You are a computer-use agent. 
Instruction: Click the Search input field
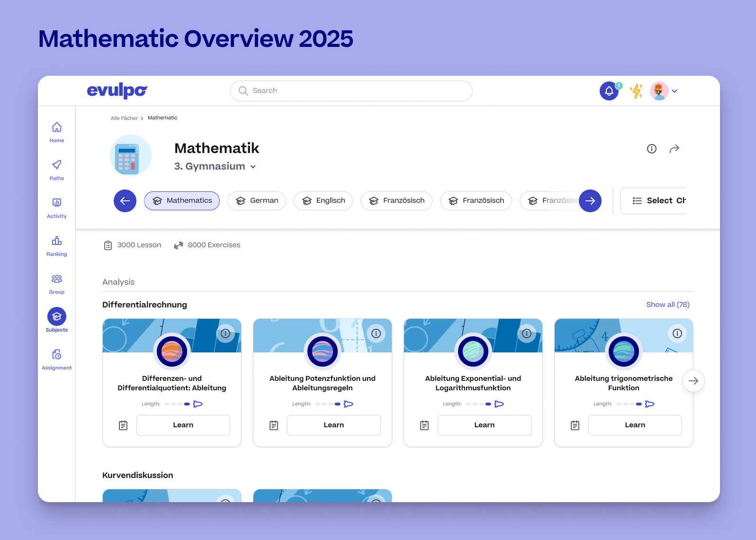click(x=351, y=91)
